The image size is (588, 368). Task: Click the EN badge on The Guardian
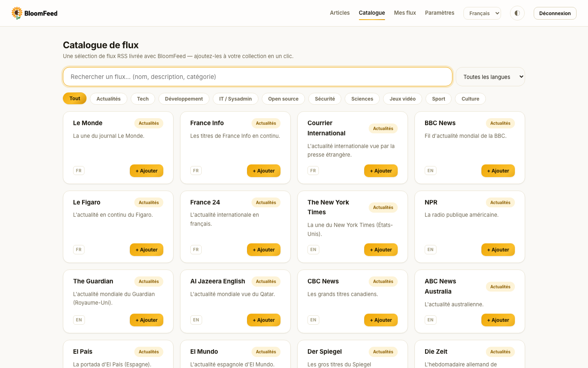pos(79,320)
